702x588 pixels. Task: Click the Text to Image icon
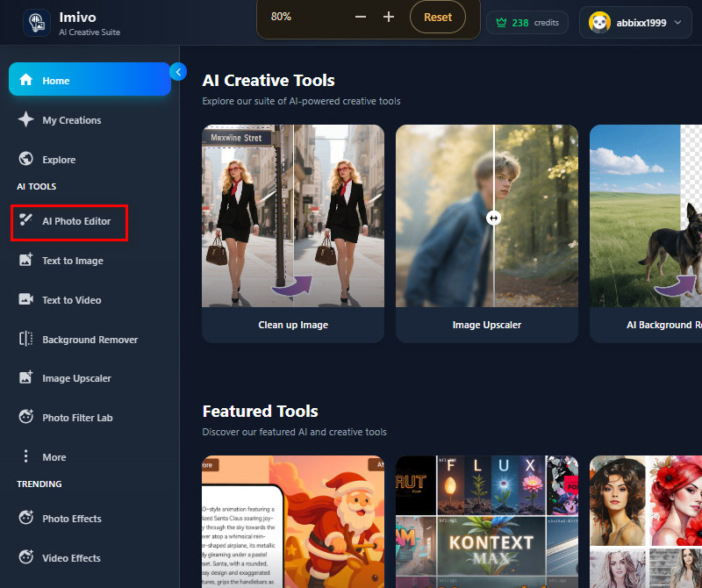[x=26, y=260]
